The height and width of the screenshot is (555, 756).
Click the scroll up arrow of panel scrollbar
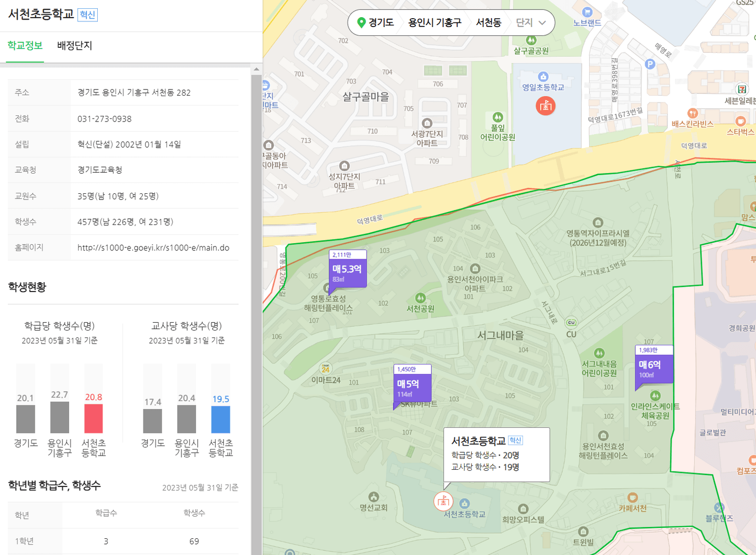coord(256,69)
